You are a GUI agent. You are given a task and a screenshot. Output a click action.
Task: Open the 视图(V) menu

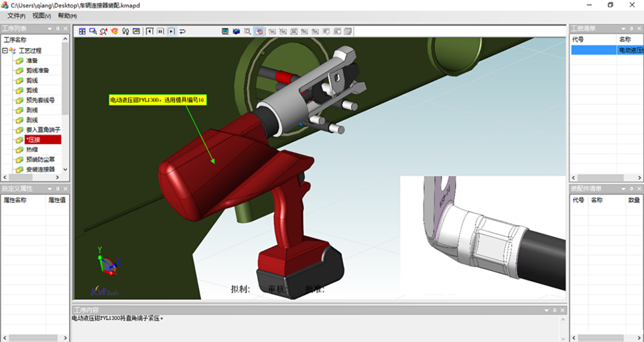tap(42, 15)
